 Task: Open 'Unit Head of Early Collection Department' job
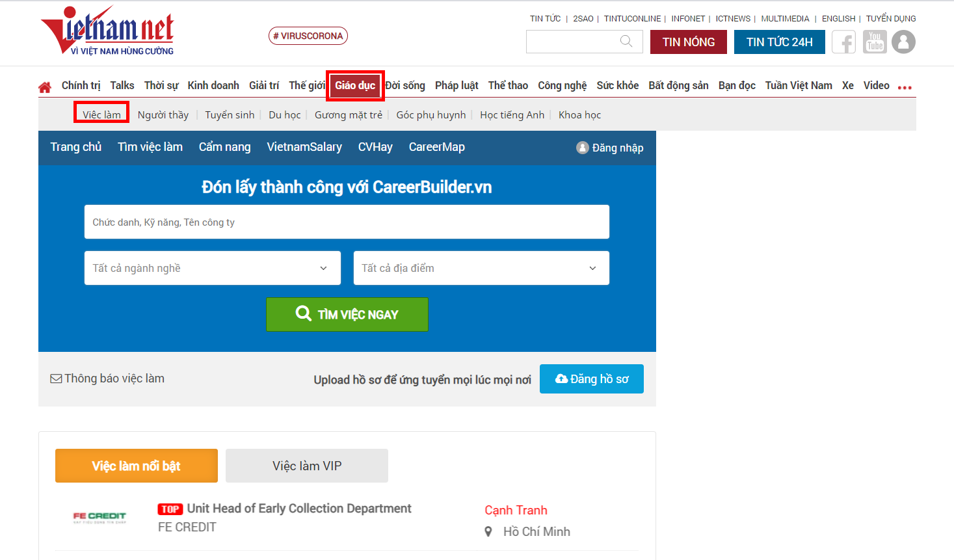click(x=299, y=509)
